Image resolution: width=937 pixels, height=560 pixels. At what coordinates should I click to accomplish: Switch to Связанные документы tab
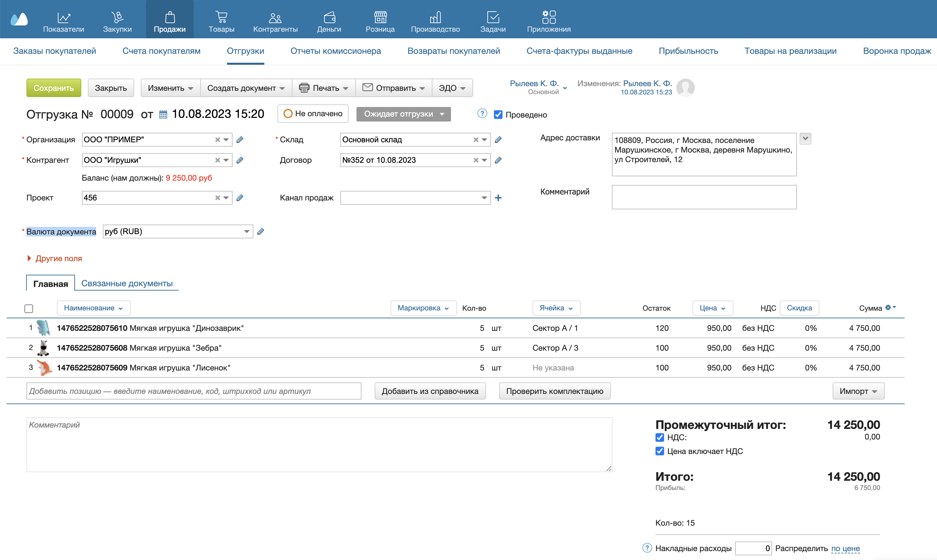point(127,283)
